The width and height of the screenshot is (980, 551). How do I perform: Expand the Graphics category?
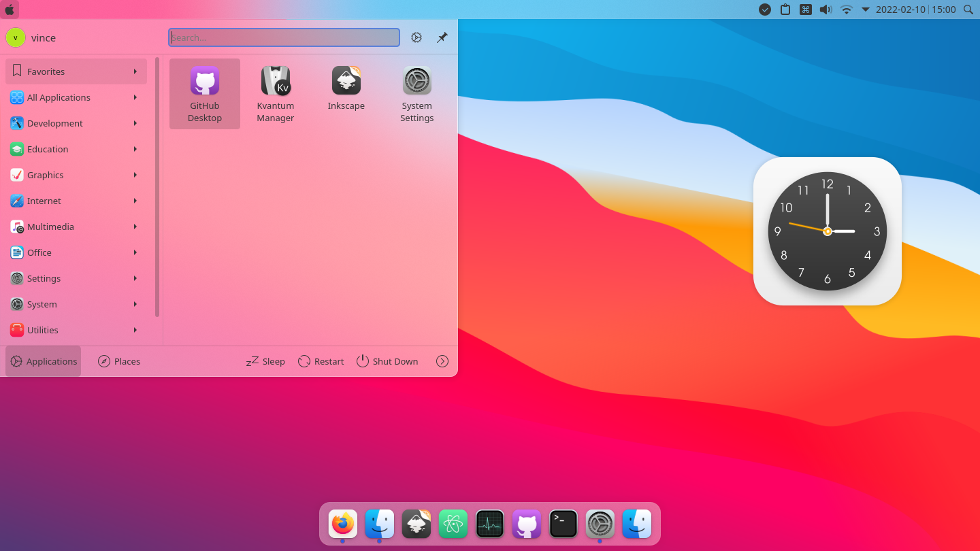coord(76,175)
